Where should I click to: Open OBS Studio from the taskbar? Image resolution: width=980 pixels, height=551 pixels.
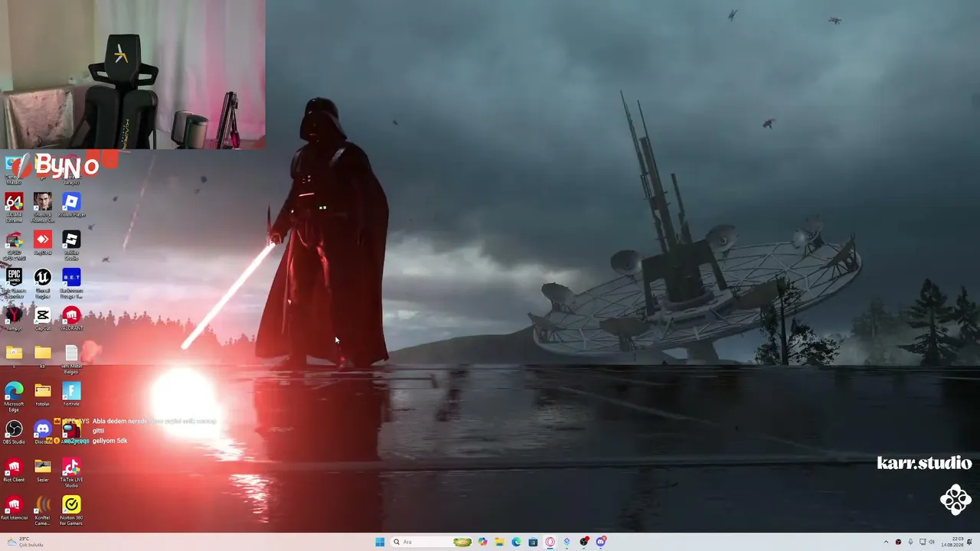(584, 542)
